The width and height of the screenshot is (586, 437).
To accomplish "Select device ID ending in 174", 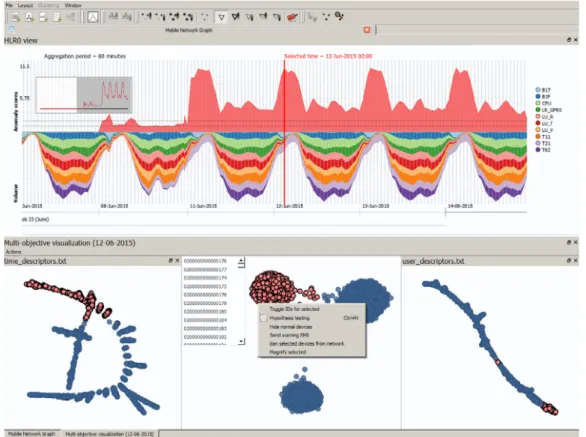I will [x=205, y=278].
